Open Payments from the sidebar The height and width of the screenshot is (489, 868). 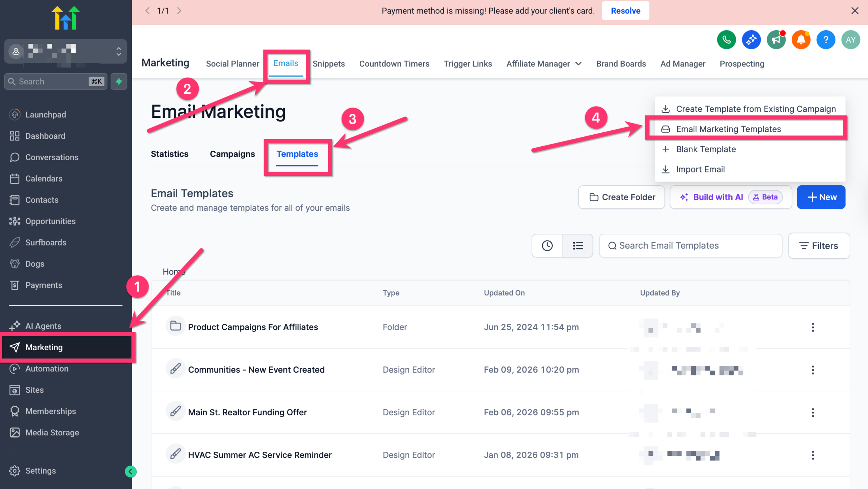point(44,285)
